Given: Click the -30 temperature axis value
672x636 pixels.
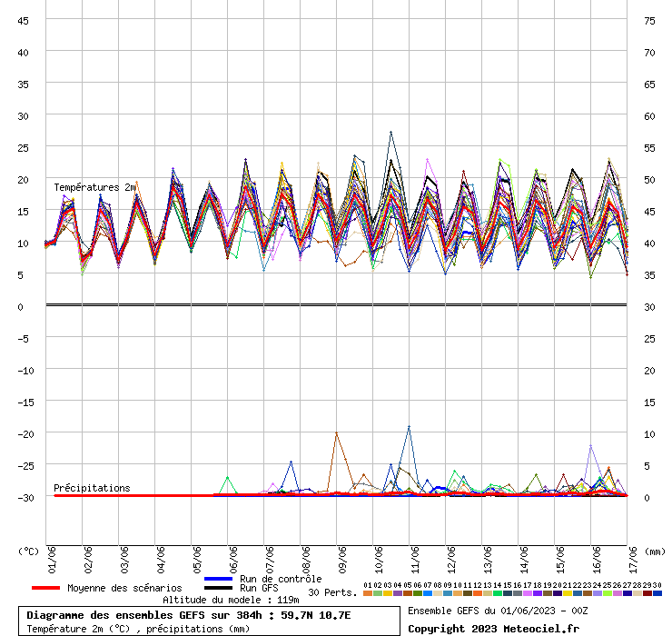Looking at the screenshot, I should [25, 498].
